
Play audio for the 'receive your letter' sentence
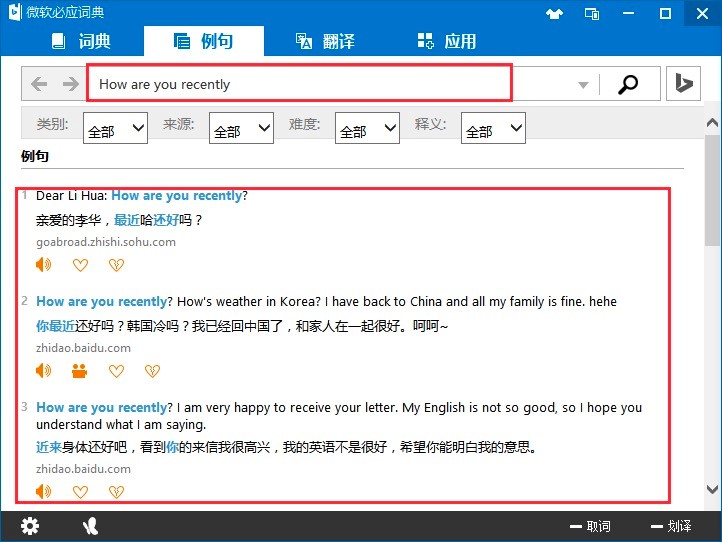coord(44,491)
